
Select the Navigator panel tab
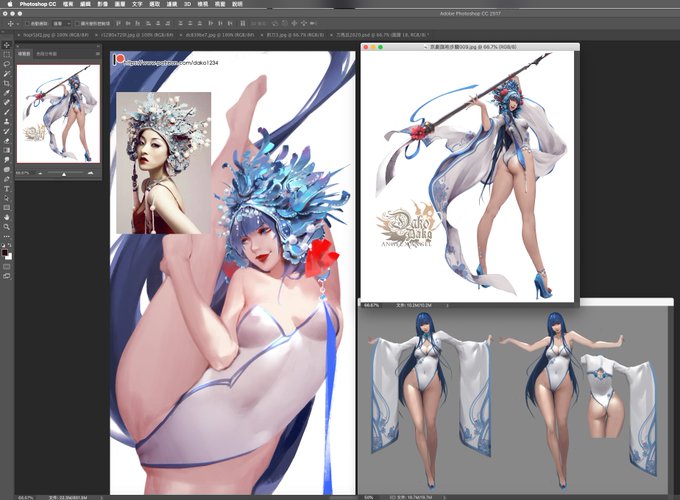(24, 54)
